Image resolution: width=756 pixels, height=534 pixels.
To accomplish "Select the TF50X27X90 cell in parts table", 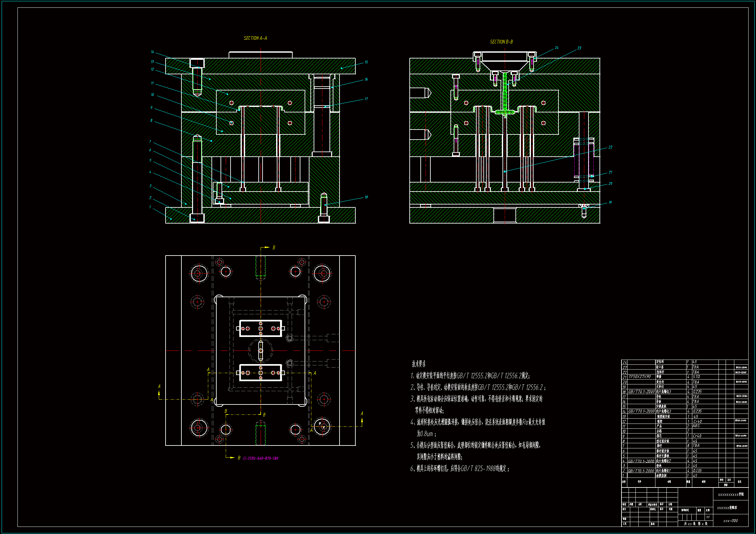I will click(640, 377).
